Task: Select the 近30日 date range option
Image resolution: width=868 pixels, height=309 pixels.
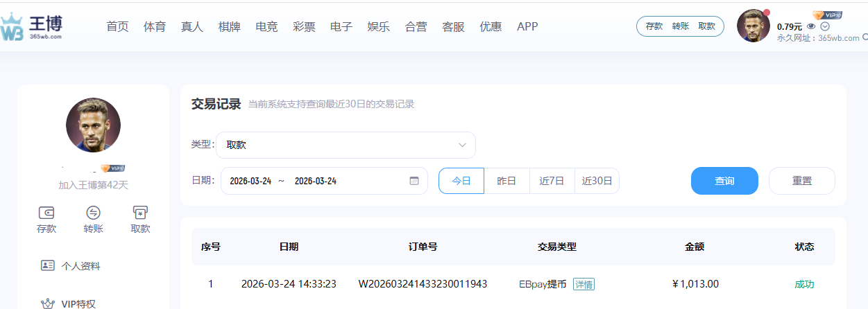Action: tap(597, 181)
